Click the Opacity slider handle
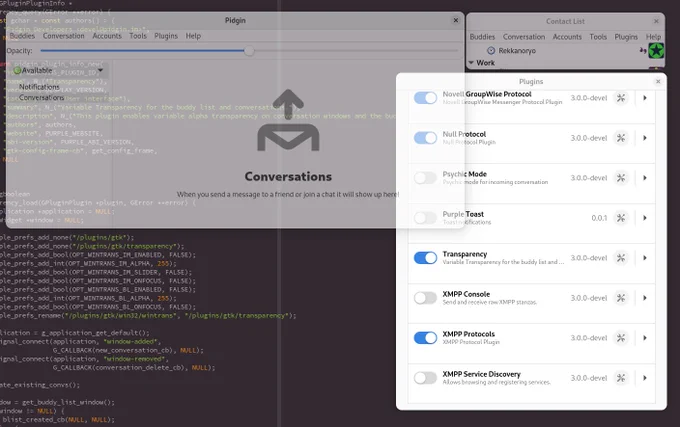 (249, 51)
